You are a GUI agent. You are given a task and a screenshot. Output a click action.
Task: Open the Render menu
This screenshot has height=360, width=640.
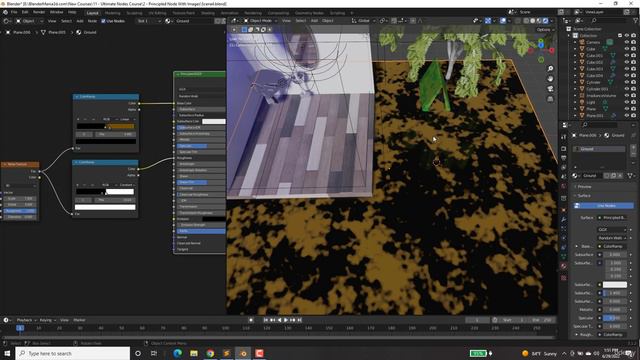point(39,12)
